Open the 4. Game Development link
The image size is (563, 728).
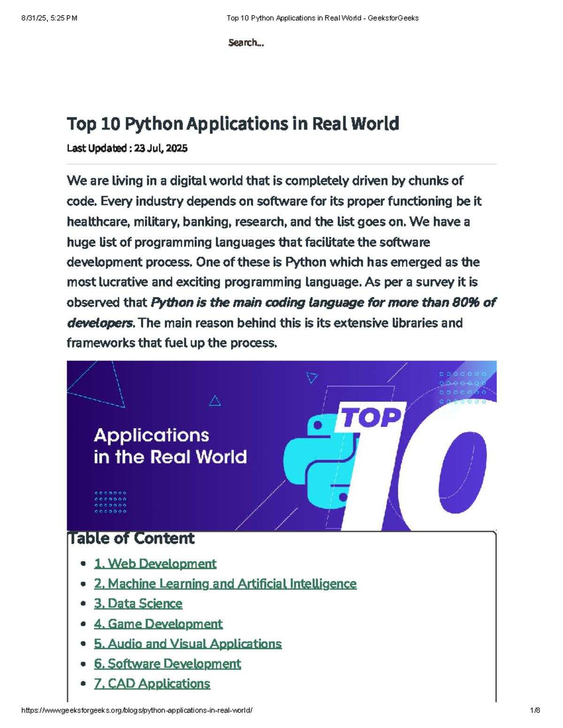coord(159,624)
